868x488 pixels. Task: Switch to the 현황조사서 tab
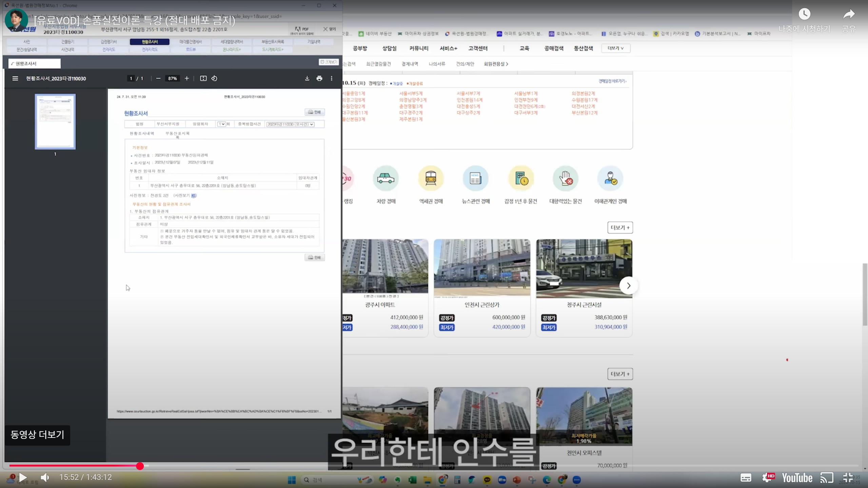click(x=150, y=42)
